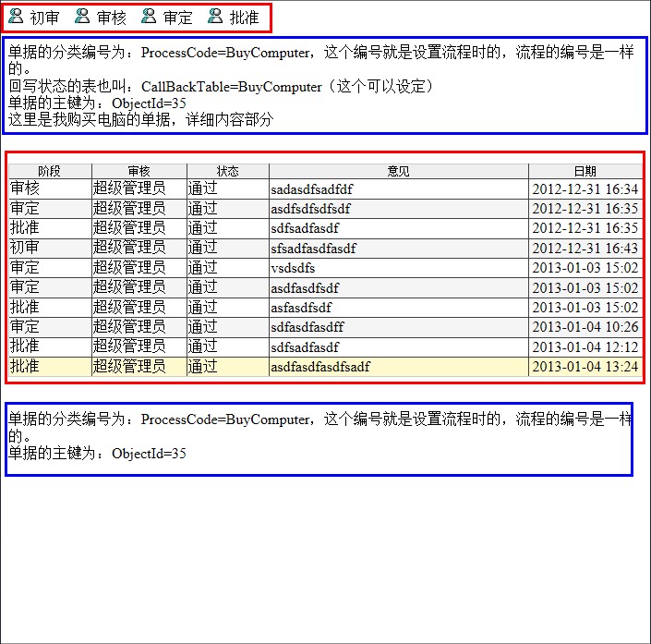Click 这里是我购买电脑的单据 text line
Viewport: 651px width, 644px height.
pos(141,120)
